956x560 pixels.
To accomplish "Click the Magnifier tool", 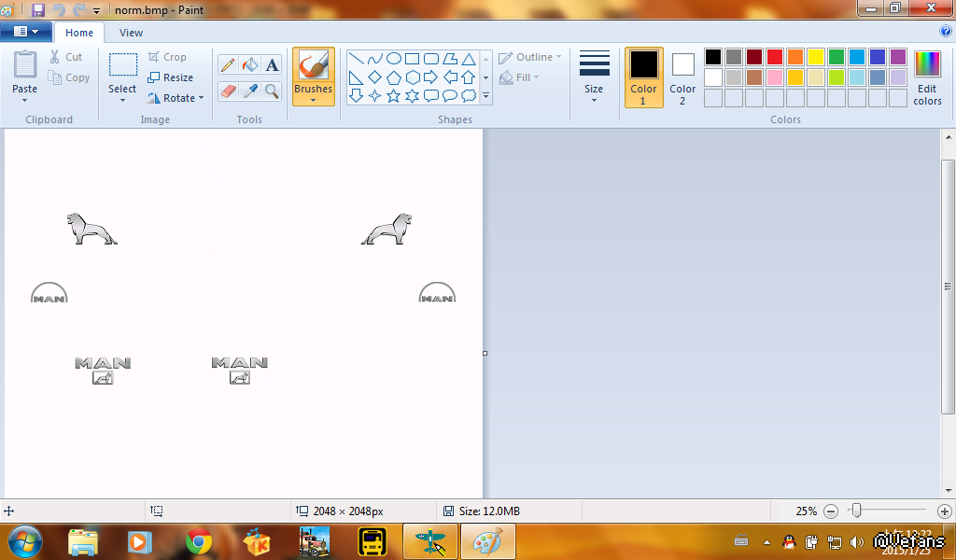I will pyautogui.click(x=272, y=91).
